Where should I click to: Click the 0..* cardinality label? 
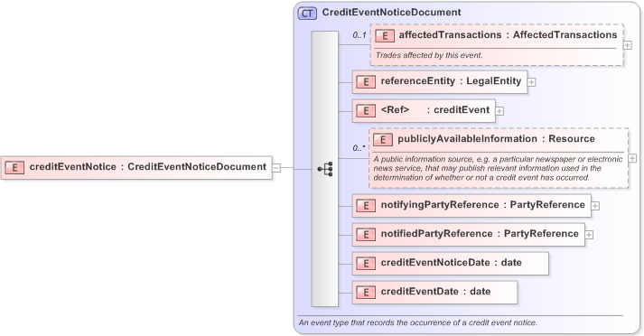click(359, 148)
